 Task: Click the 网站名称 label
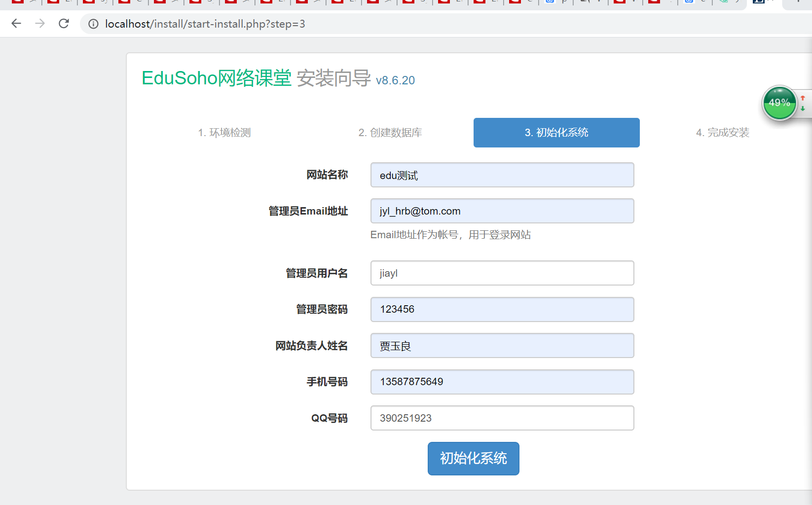pyautogui.click(x=327, y=175)
